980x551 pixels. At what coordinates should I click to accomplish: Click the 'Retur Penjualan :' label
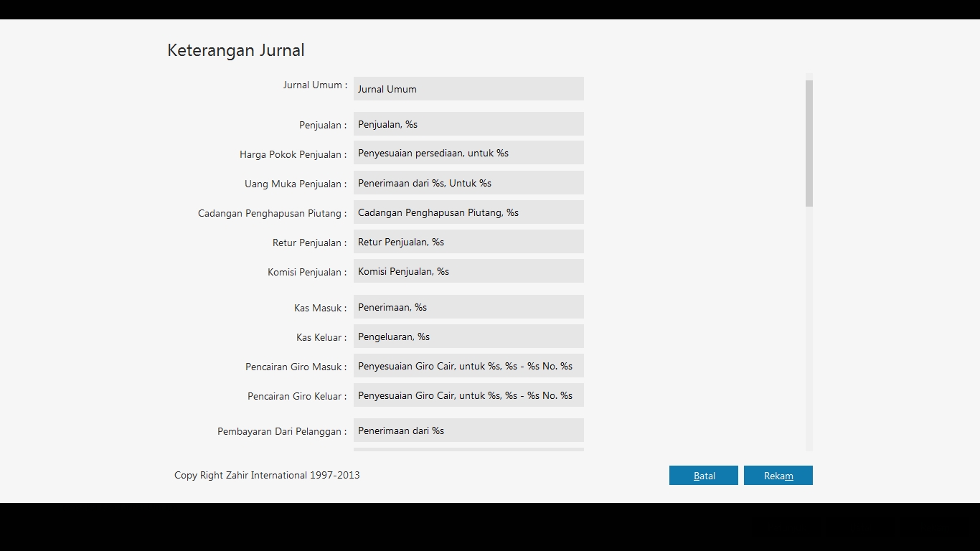click(x=309, y=242)
